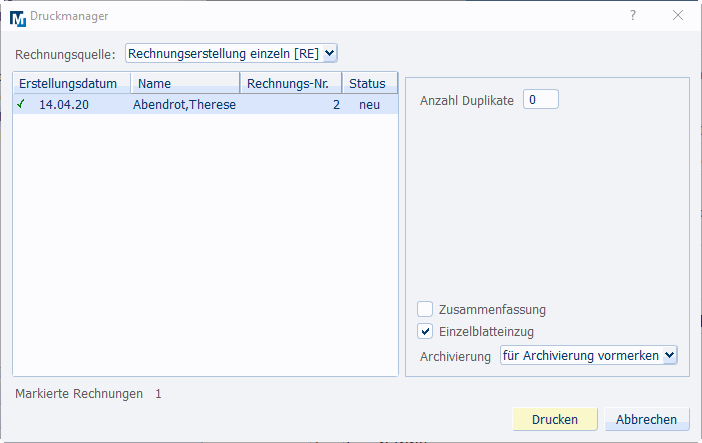Toggle green checkmark on the invoice row
The width and height of the screenshot is (702, 443).
21,104
